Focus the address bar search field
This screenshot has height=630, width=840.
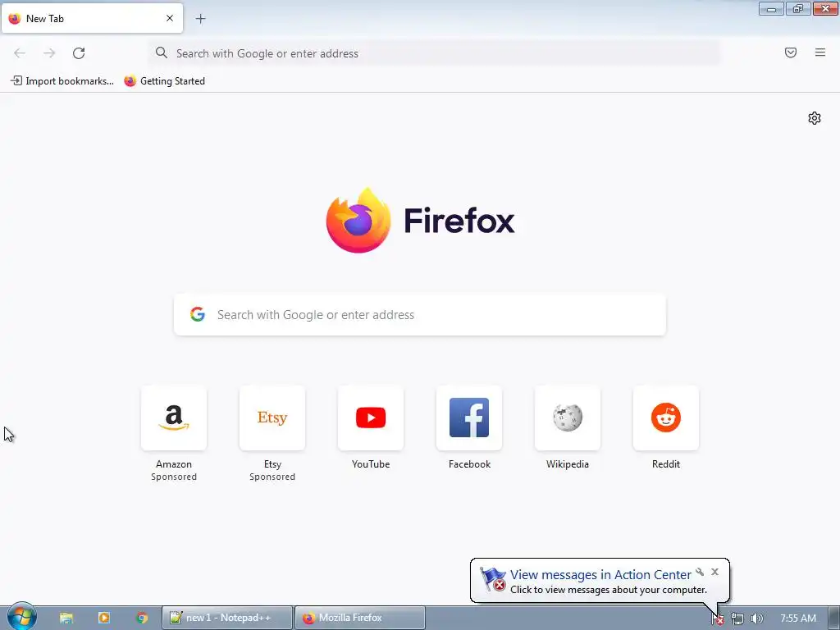click(435, 53)
